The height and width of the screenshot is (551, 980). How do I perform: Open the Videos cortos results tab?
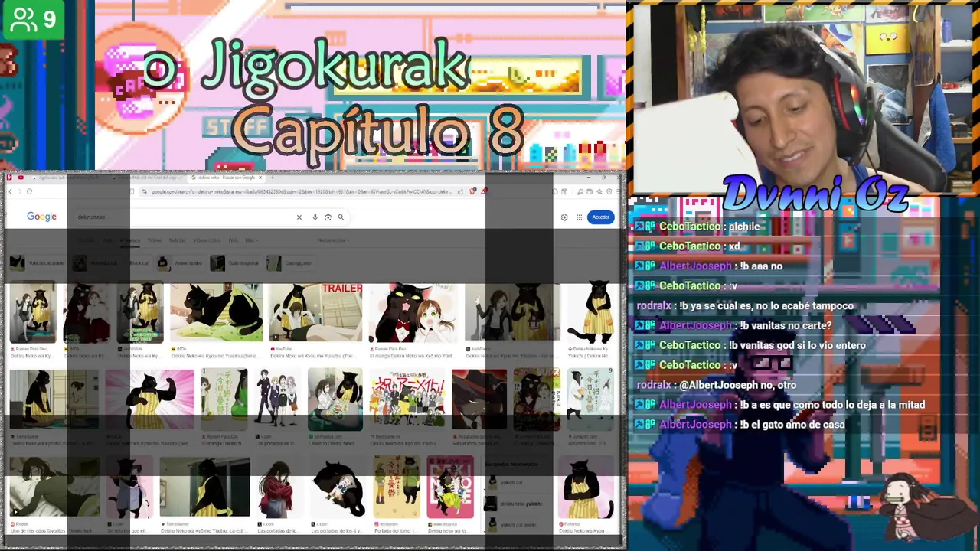[207, 240]
